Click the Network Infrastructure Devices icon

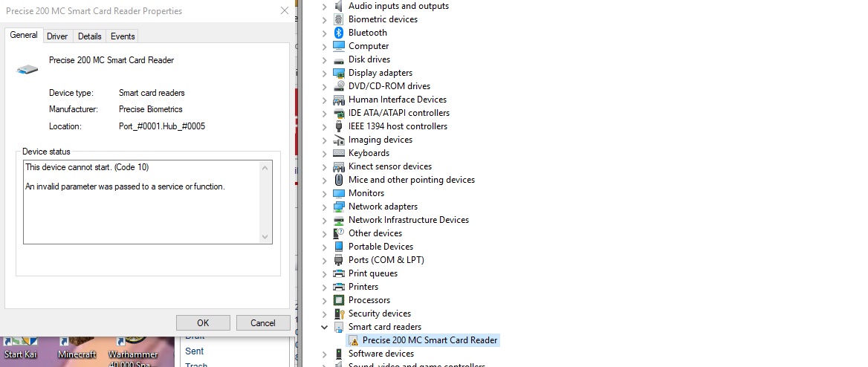coord(339,220)
